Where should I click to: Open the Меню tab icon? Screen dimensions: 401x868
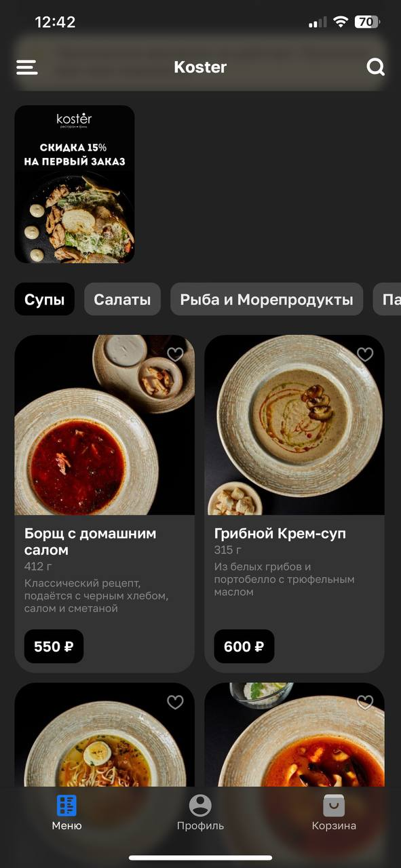click(x=66, y=806)
